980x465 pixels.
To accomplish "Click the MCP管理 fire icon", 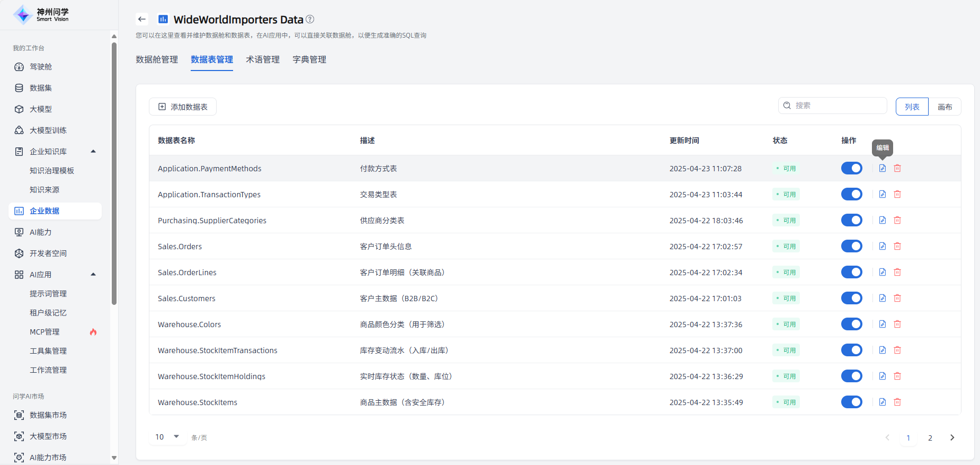I will pos(93,332).
